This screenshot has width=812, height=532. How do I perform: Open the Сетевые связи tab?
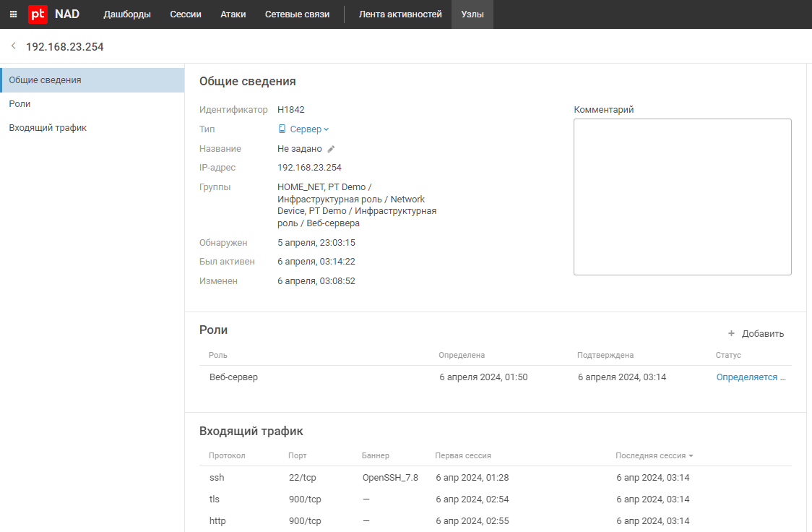[x=297, y=14]
